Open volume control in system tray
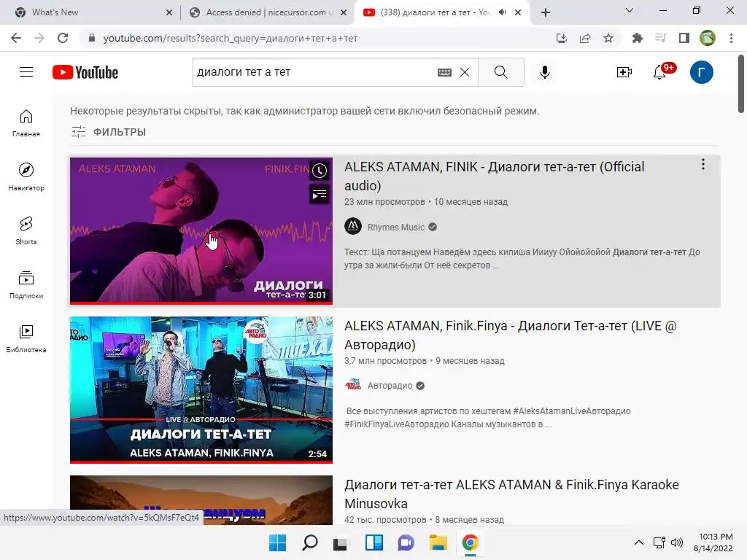This screenshot has width=747, height=560. point(677,542)
